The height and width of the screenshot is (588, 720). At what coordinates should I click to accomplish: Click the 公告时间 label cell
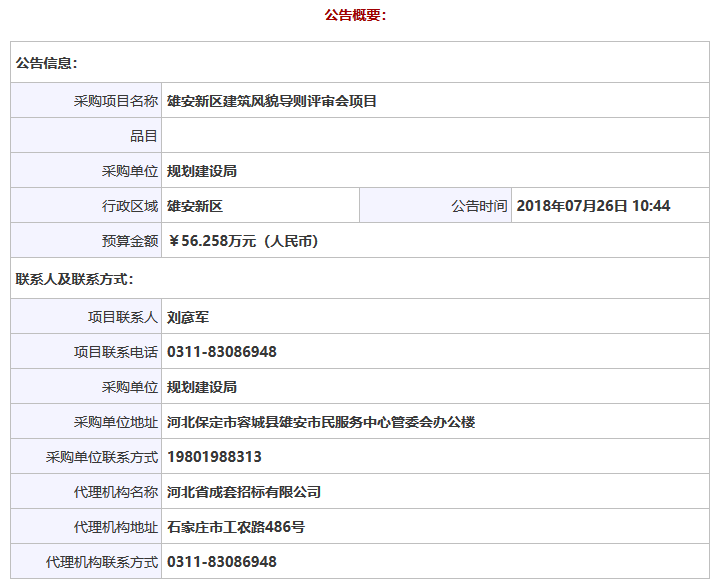coord(479,206)
